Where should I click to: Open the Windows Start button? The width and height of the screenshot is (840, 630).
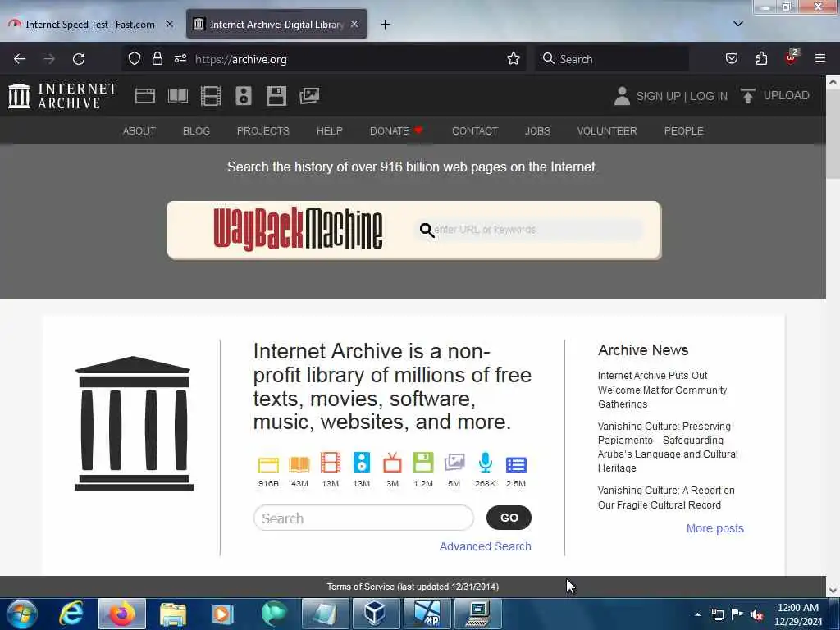click(22, 614)
